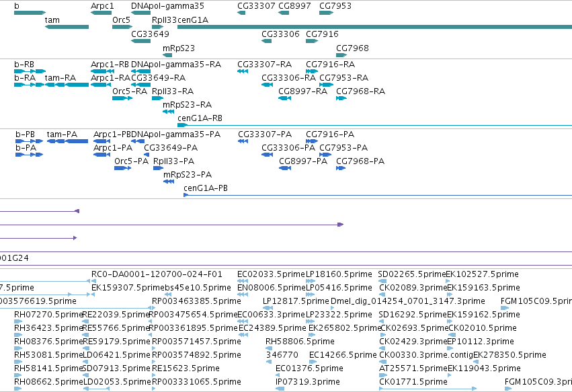Select the Arpc1-RA transcript
The width and height of the screenshot is (572, 392).
[101, 85]
